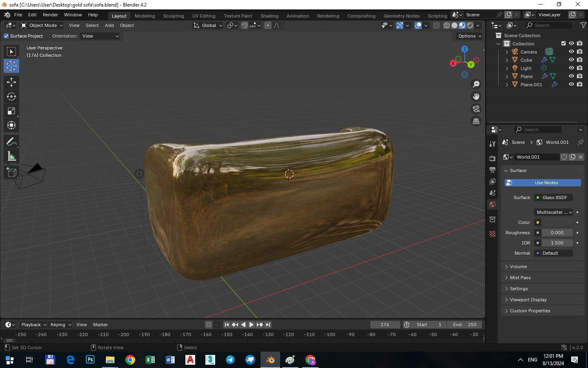
Task: Open the Render properties tab
Action: pyautogui.click(x=492, y=158)
